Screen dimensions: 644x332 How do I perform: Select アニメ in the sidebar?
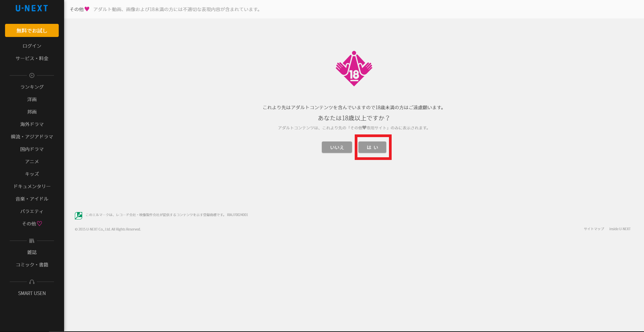pyautogui.click(x=32, y=162)
